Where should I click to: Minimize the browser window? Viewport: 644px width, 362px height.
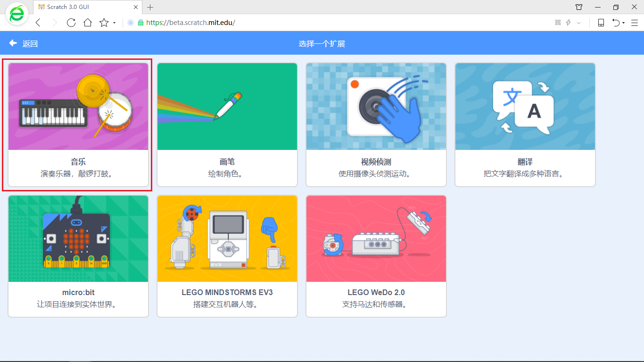[598, 7]
